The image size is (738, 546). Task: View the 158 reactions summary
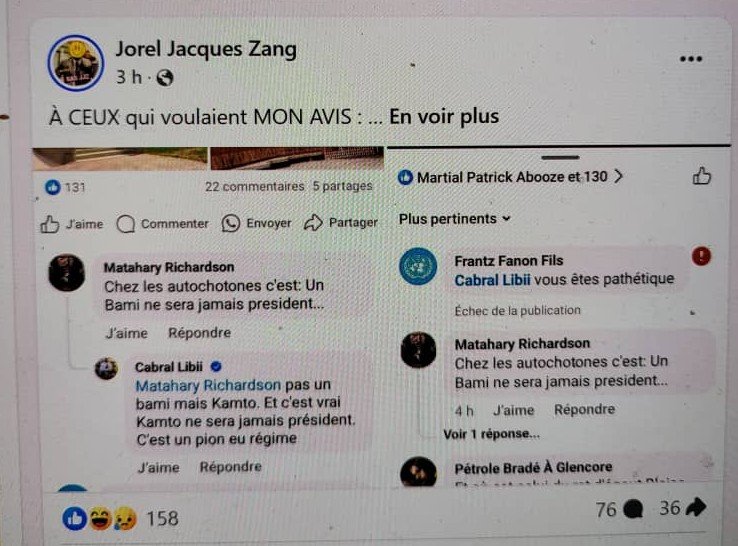click(120, 519)
